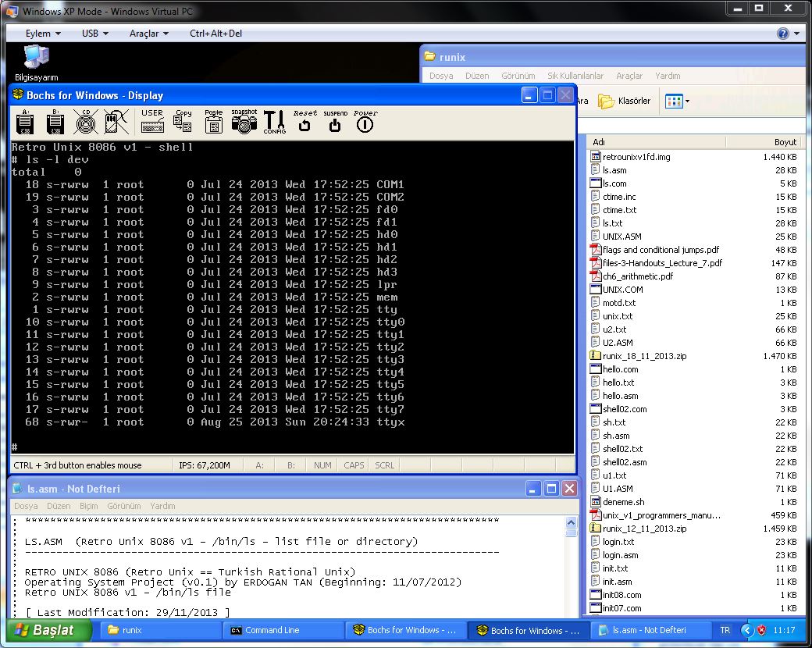This screenshot has height=648, width=812.
Task: Click the CAPS indicator in Bochs status bar
Action: coord(354,465)
